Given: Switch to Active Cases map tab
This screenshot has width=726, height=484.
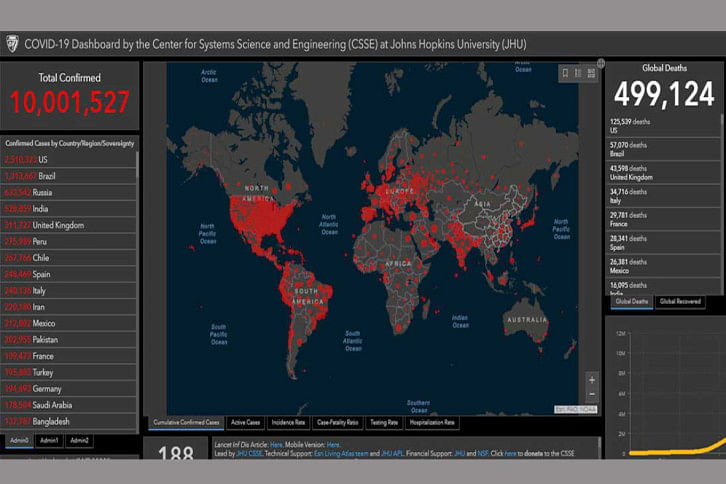Looking at the screenshot, I should click(245, 422).
